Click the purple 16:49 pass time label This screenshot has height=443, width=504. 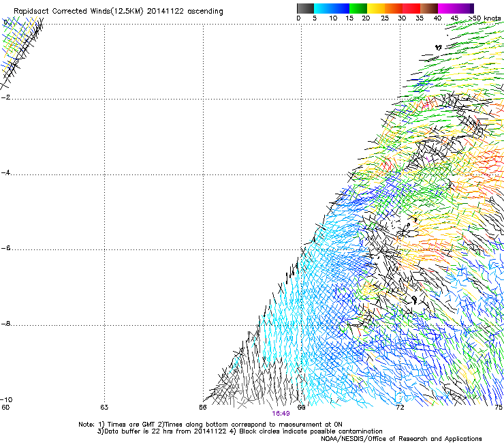tap(281, 414)
